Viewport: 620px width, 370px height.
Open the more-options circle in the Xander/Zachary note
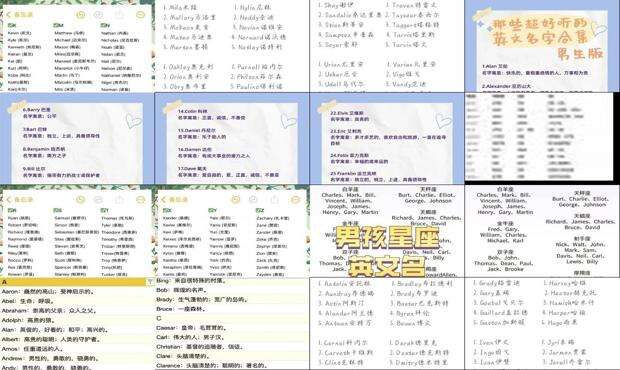click(295, 200)
